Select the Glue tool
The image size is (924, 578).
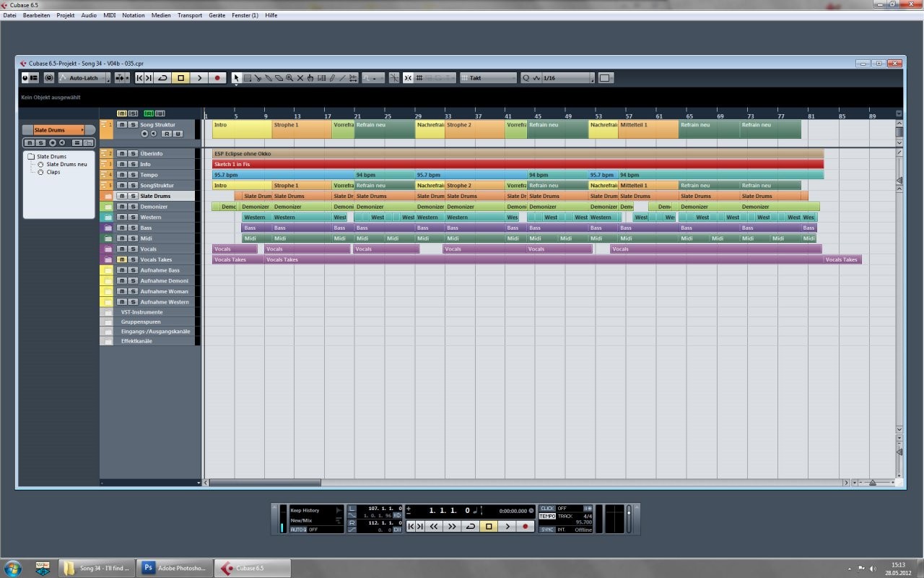(x=269, y=78)
